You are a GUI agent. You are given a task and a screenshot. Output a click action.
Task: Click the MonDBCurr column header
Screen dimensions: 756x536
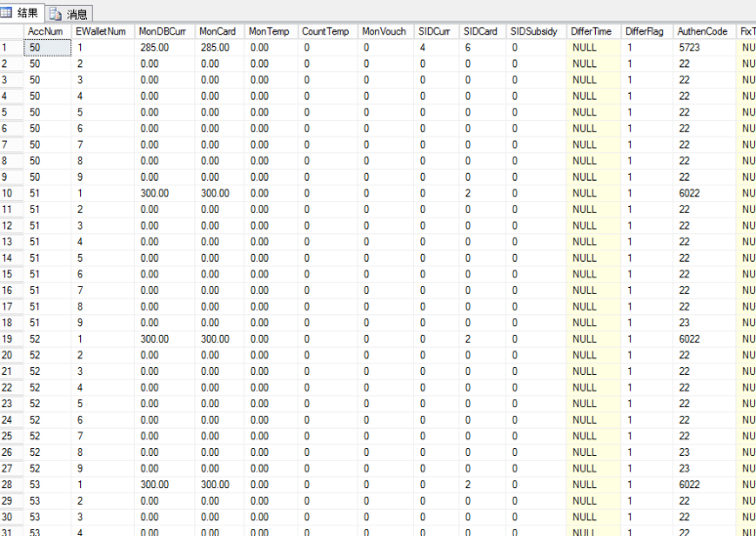click(162, 31)
